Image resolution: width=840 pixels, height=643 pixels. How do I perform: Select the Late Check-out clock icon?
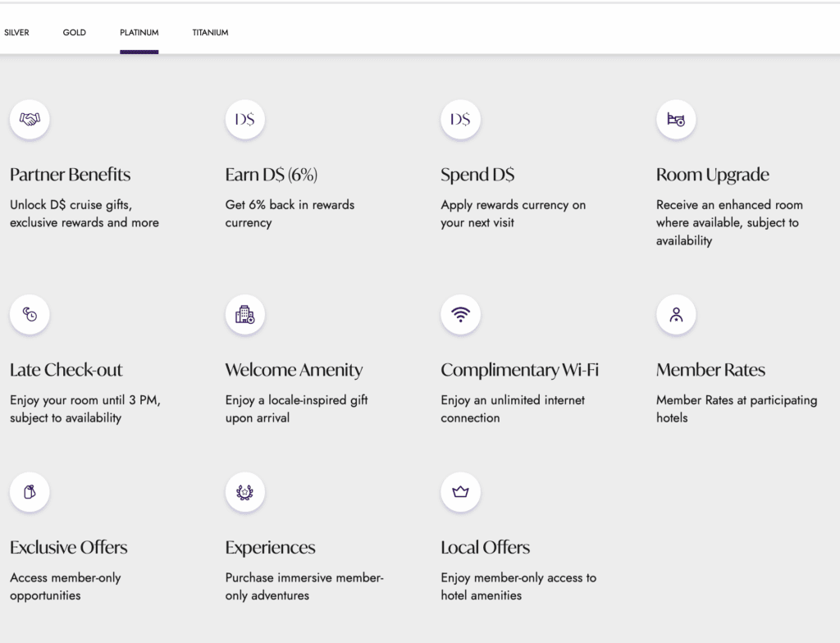[30, 314]
